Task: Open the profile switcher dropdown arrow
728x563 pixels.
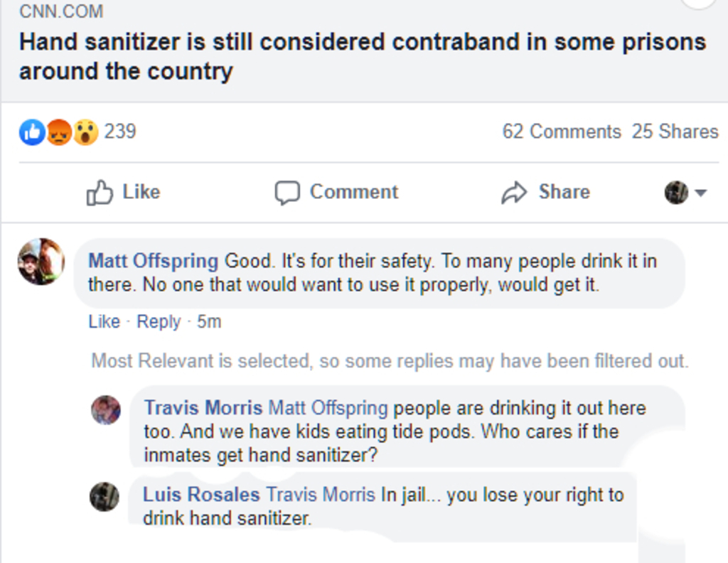Action: click(700, 193)
